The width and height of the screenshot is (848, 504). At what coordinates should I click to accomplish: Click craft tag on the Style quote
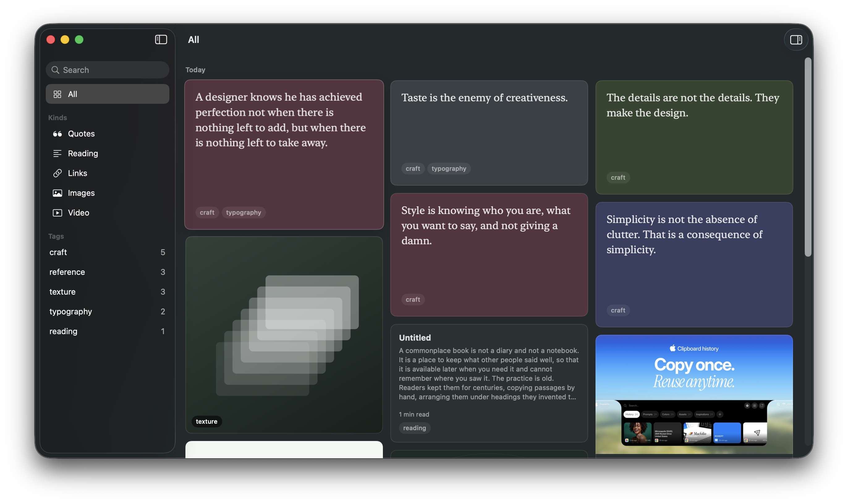point(413,300)
